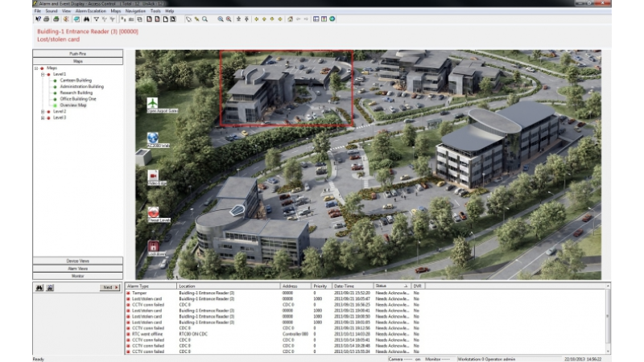644x362 pixels.
Task: Sort the alarm list by the Priority column
Action: 320,286
